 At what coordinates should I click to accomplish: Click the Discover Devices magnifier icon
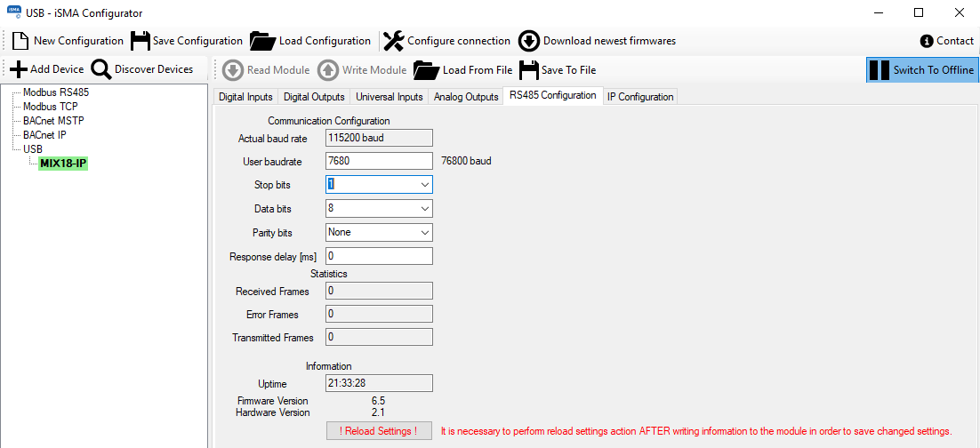coord(101,69)
